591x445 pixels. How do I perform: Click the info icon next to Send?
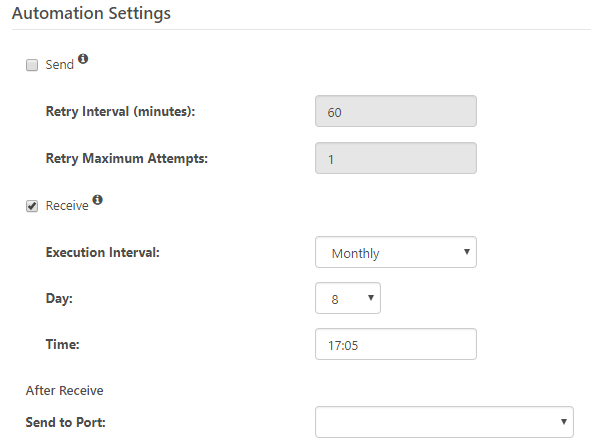(x=83, y=59)
